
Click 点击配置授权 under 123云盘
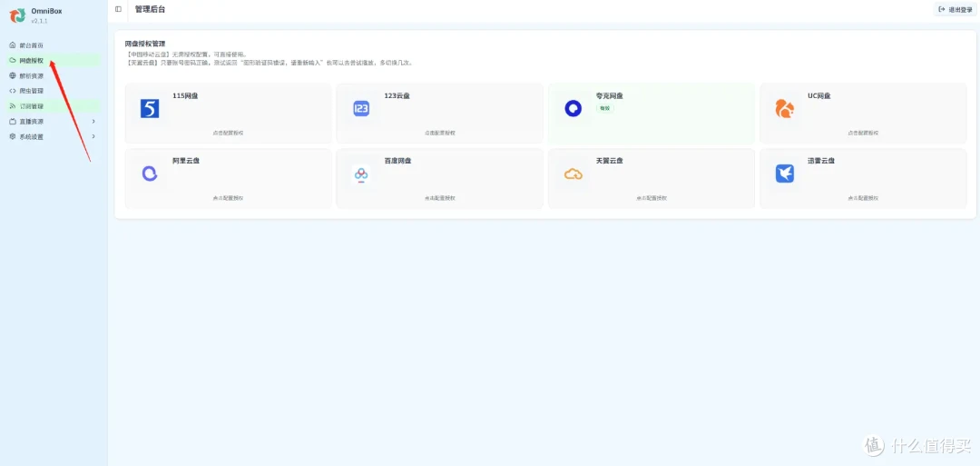440,134
